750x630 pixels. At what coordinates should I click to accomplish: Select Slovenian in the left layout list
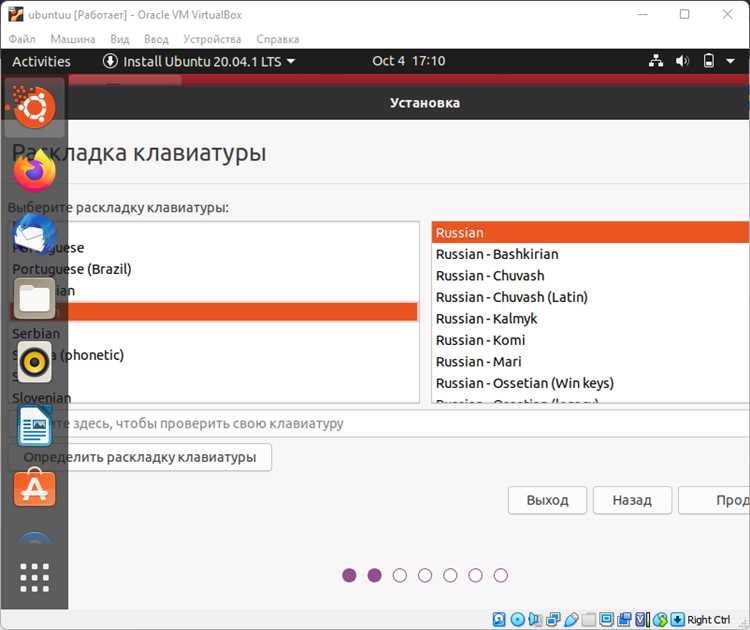click(214, 398)
